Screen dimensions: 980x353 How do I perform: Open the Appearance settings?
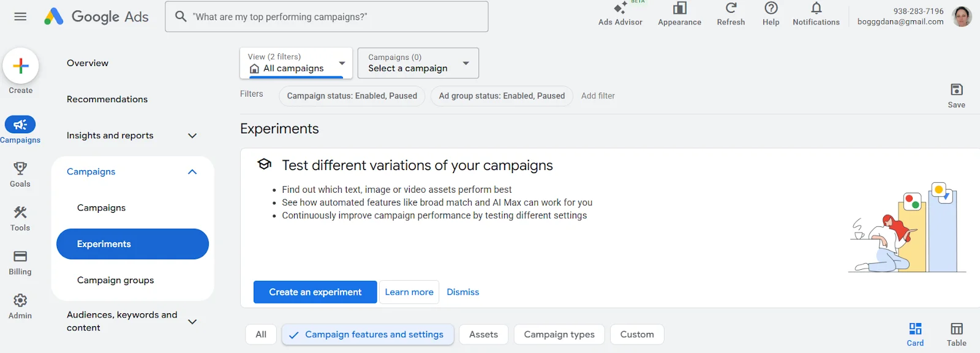point(679,15)
